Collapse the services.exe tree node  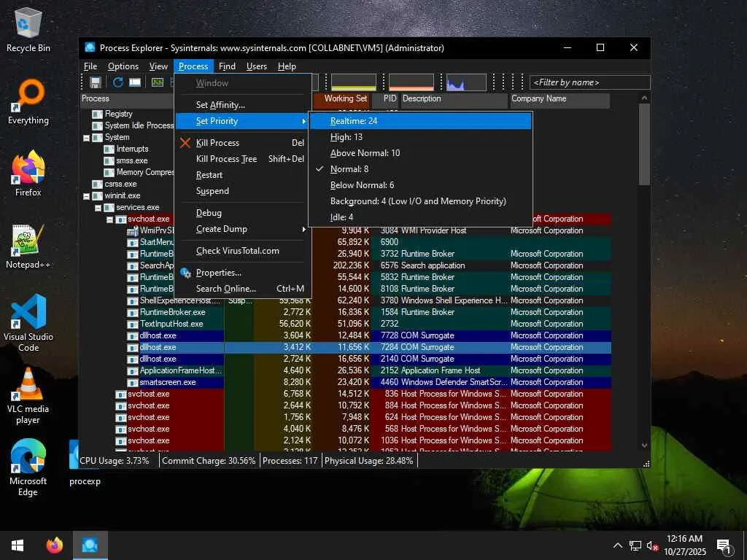(x=98, y=208)
